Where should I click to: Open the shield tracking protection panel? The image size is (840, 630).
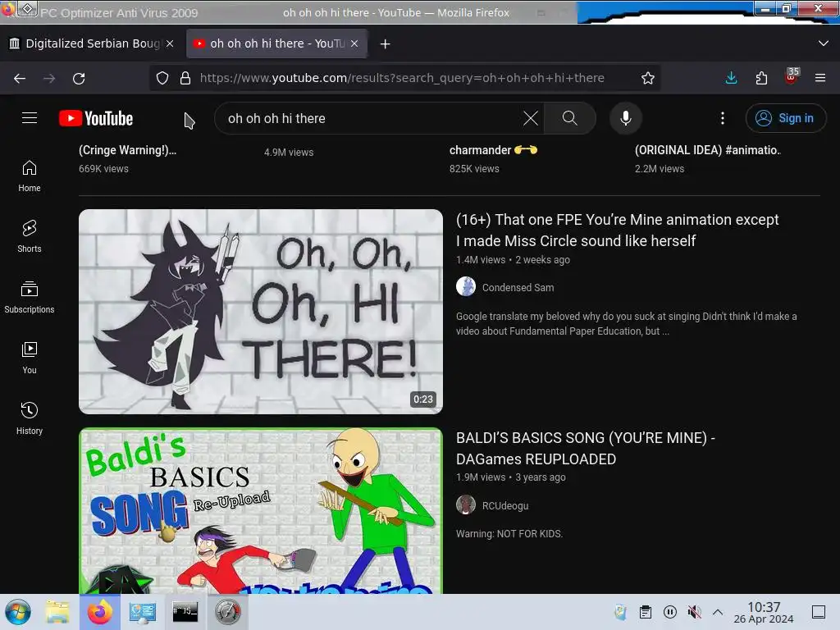pos(162,78)
